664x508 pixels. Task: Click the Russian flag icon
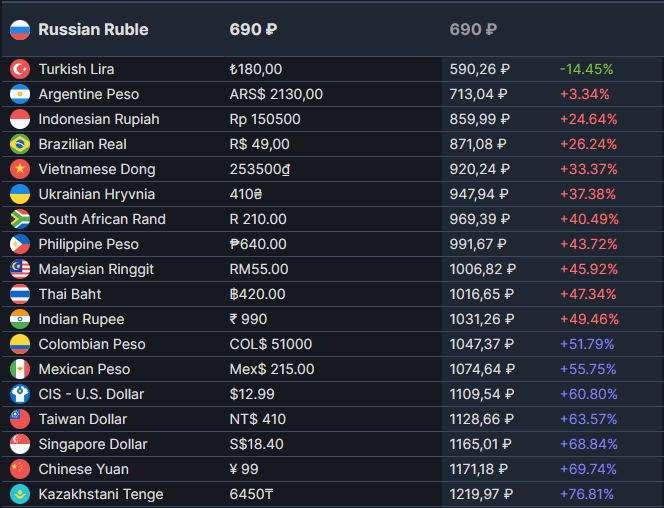[20, 30]
